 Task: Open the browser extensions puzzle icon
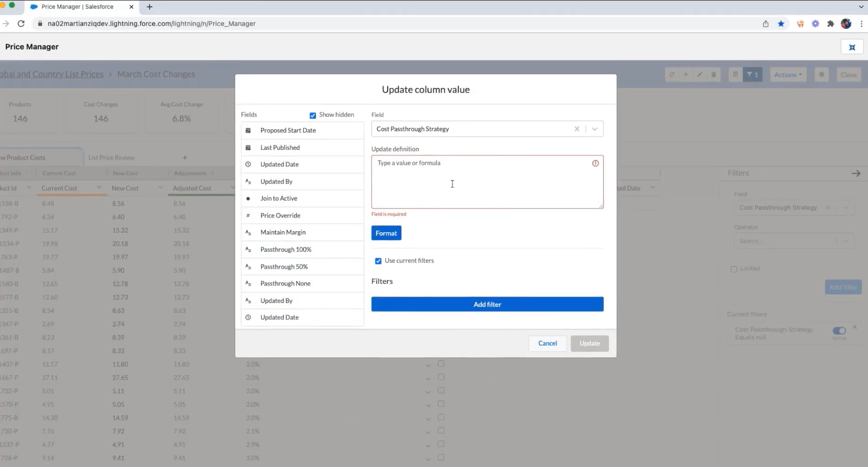831,24
